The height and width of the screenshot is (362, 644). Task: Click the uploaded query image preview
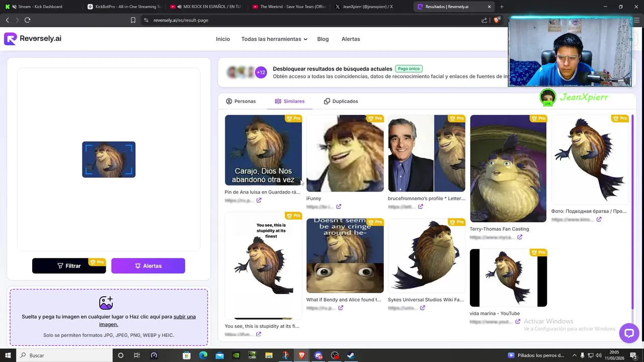pos(109,159)
